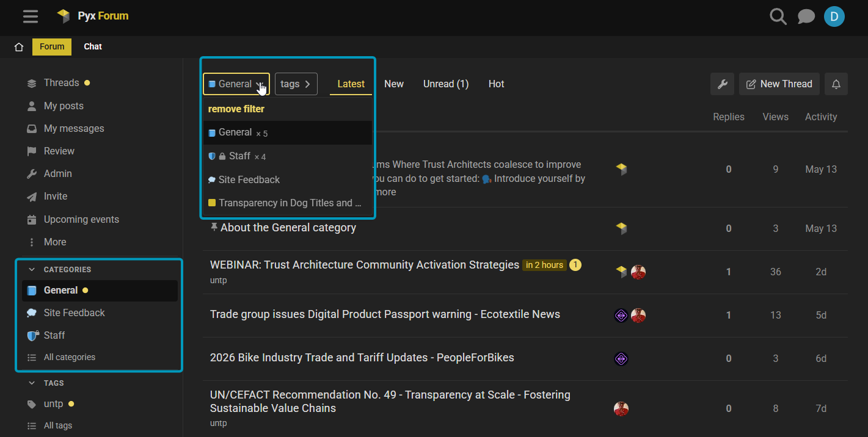Screen dimensions: 868x437
Task: Click untp tag under WEBINAR thread
Action: click(x=218, y=280)
